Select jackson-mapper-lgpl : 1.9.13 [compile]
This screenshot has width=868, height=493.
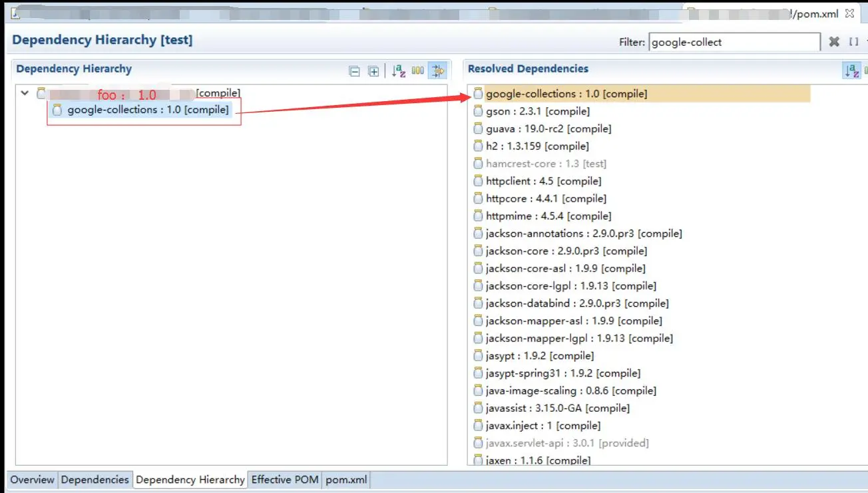(579, 338)
